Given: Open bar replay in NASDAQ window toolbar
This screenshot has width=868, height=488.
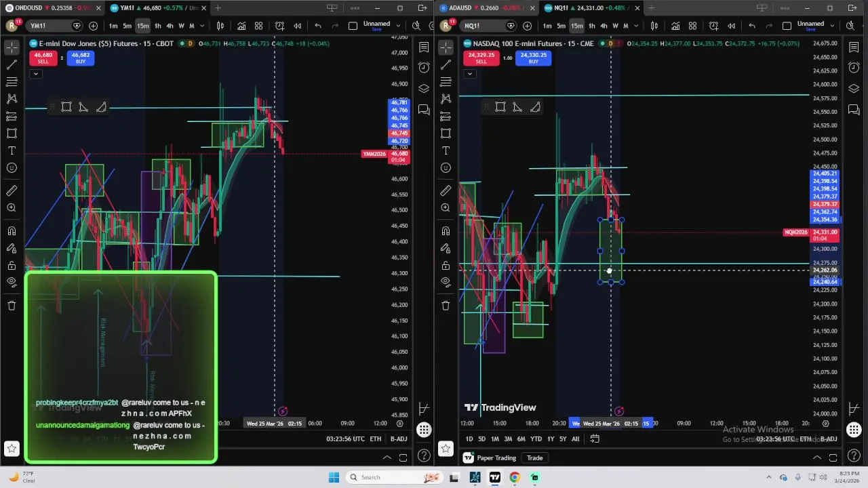Looking at the screenshot, I should click(x=731, y=26).
